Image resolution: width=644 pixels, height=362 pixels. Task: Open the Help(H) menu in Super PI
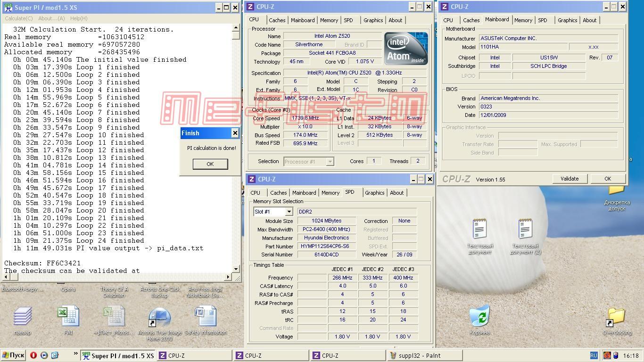tap(79, 18)
